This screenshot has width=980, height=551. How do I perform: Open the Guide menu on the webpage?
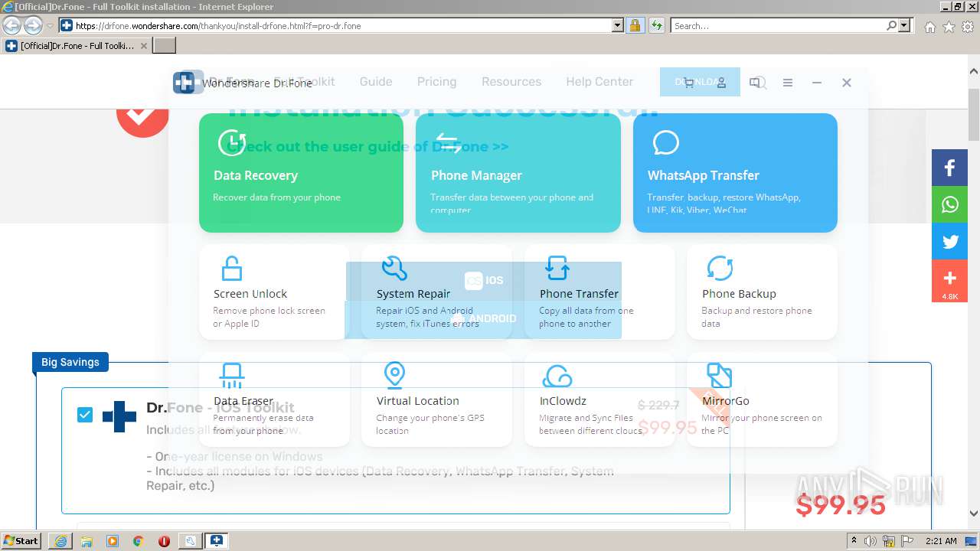(x=376, y=81)
